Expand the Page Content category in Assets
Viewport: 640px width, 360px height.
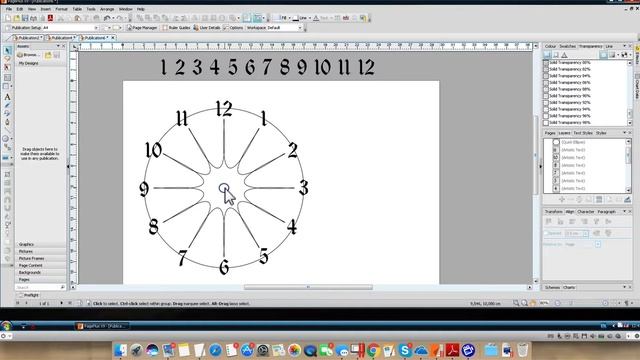40,265
